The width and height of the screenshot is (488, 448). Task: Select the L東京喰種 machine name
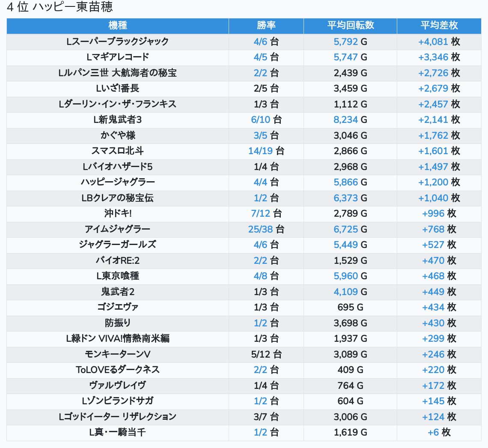(118, 276)
